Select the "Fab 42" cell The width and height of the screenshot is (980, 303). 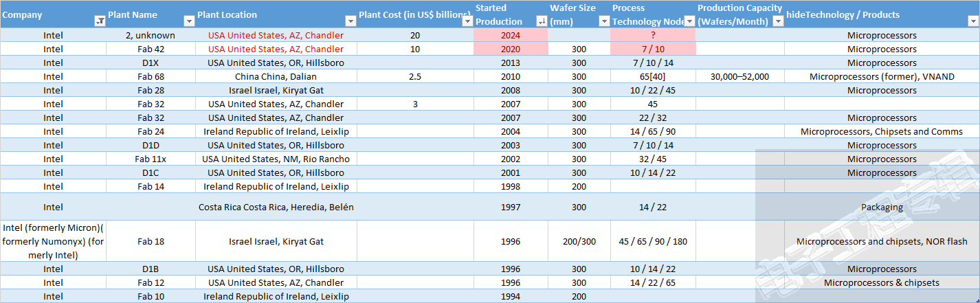click(x=151, y=49)
